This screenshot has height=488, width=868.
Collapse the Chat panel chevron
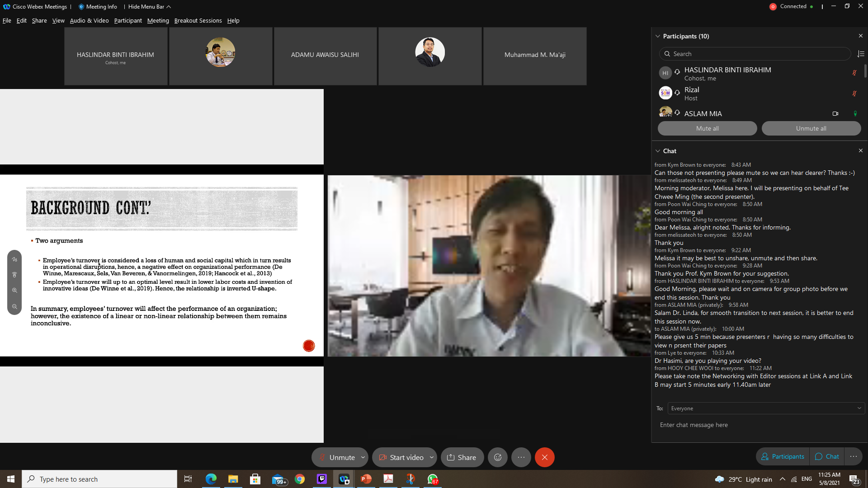point(658,151)
